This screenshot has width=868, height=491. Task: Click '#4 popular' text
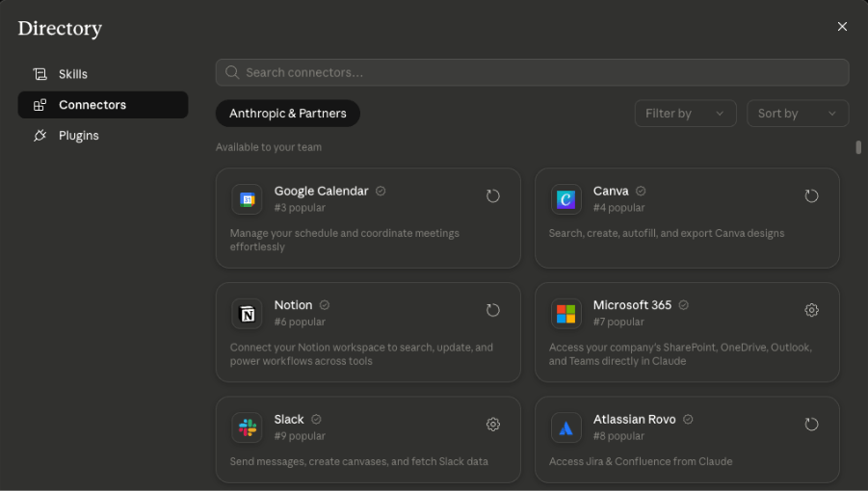(618, 208)
